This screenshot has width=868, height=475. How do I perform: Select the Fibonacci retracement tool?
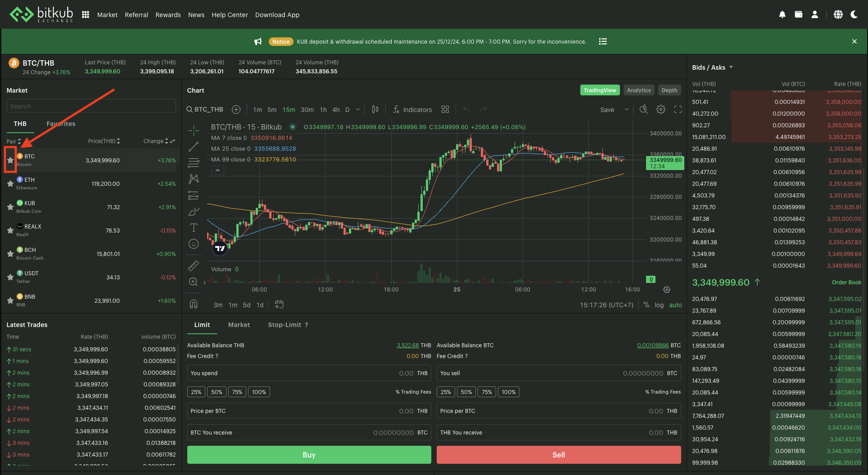194,163
